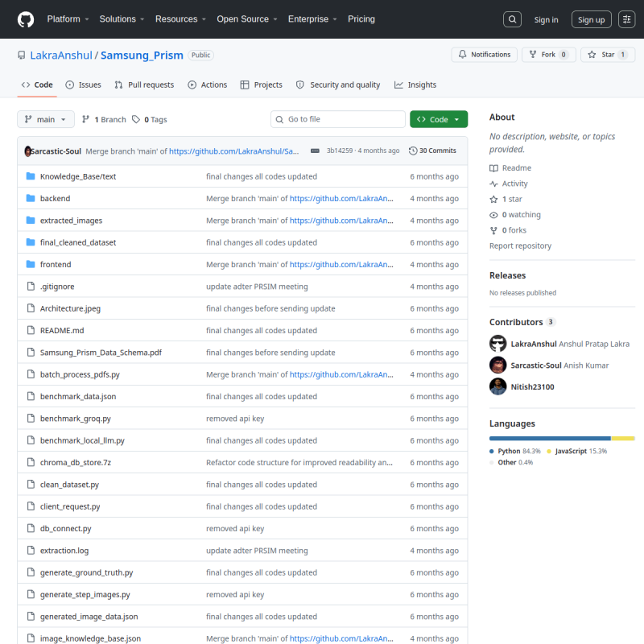Screen dimensions: 644x644
Task: Open the final_cleaned_dataset folder
Action: 78,243
